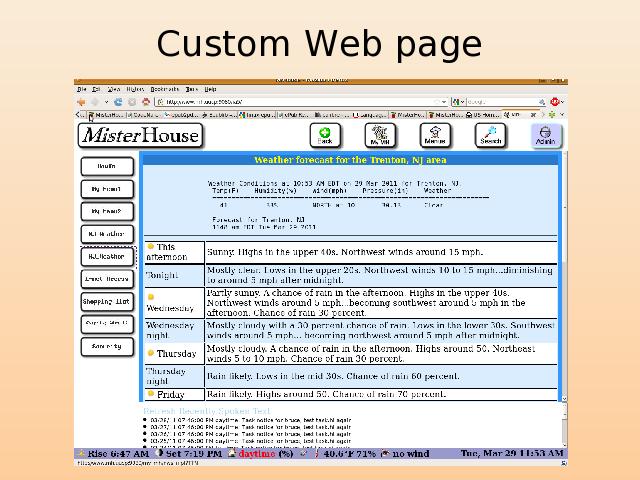640x480 pixels.
Task: Select the first MisterHouse browser tab
Action: [x=101, y=115]
